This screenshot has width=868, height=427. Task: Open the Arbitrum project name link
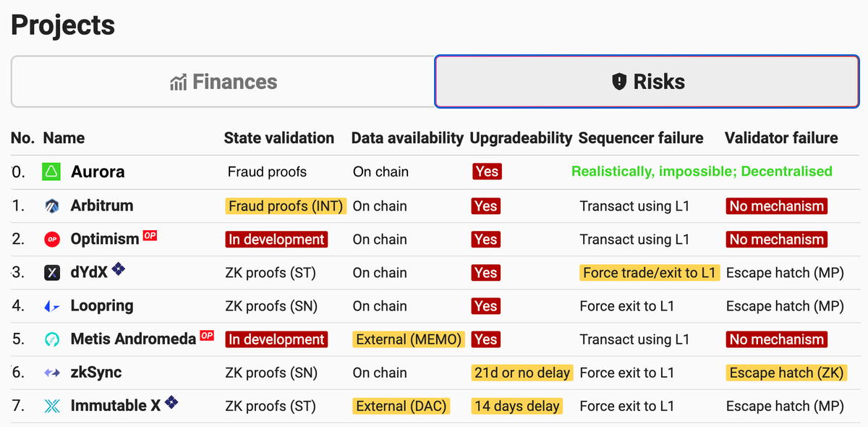(102, 206)
